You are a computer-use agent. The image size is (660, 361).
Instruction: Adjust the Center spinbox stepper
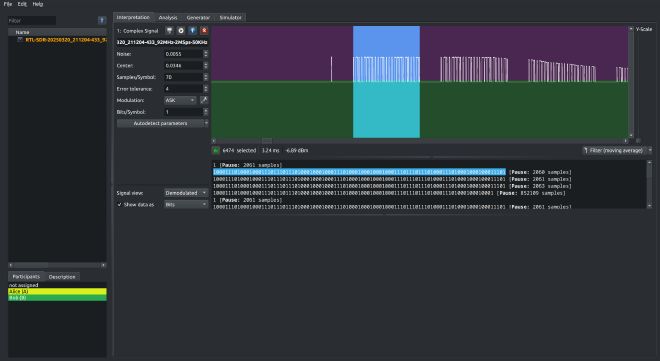(205, 66)
